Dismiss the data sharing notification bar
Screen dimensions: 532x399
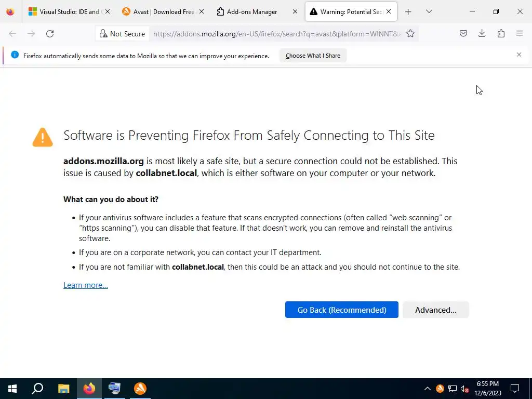pyautogui.click(x=519, y=55)
